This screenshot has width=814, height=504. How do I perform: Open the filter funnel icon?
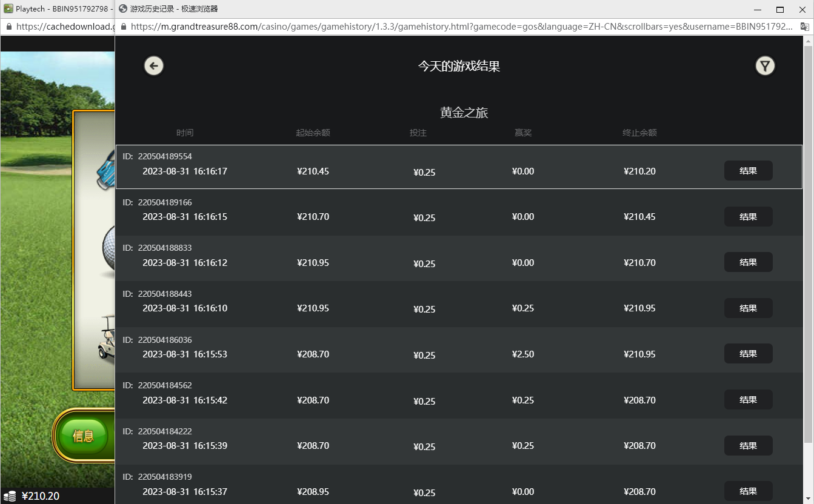click(x=765, y=66)
